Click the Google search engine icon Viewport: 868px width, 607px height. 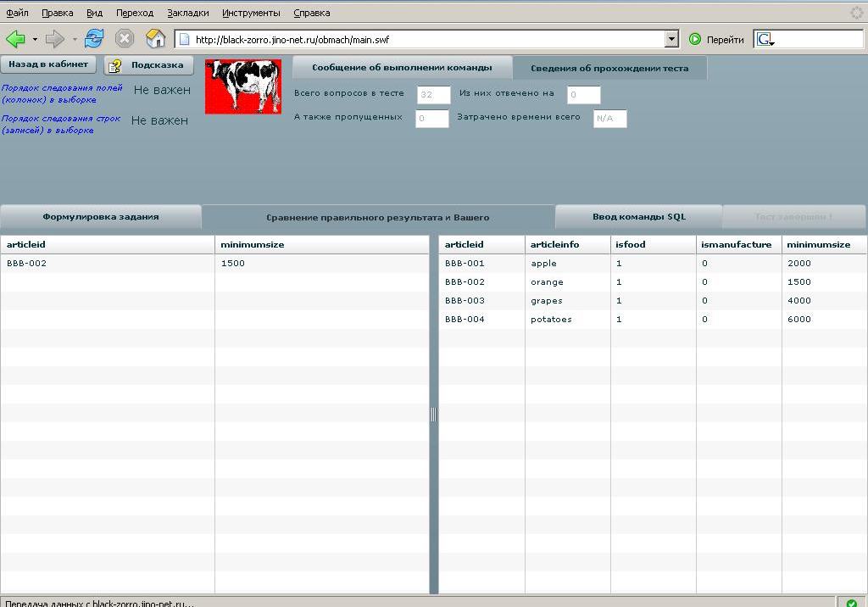(x=764, y=39)
